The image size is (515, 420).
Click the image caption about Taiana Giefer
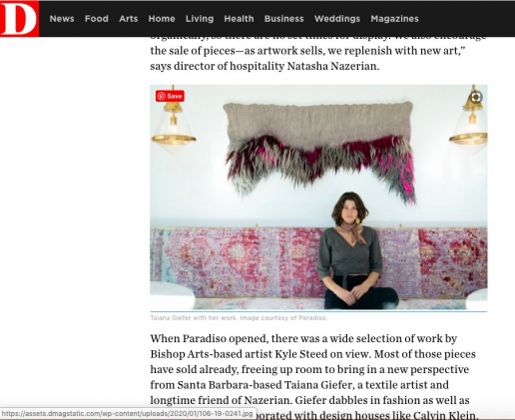point(239,318)
